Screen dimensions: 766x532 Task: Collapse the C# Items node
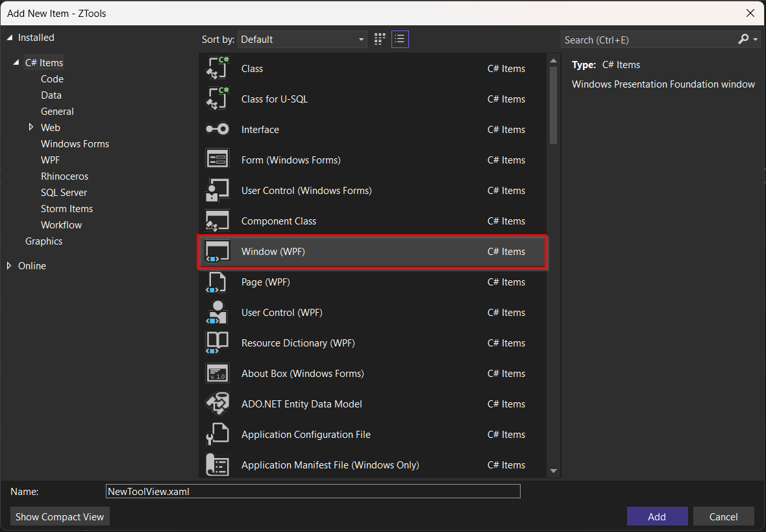point(16,63)
